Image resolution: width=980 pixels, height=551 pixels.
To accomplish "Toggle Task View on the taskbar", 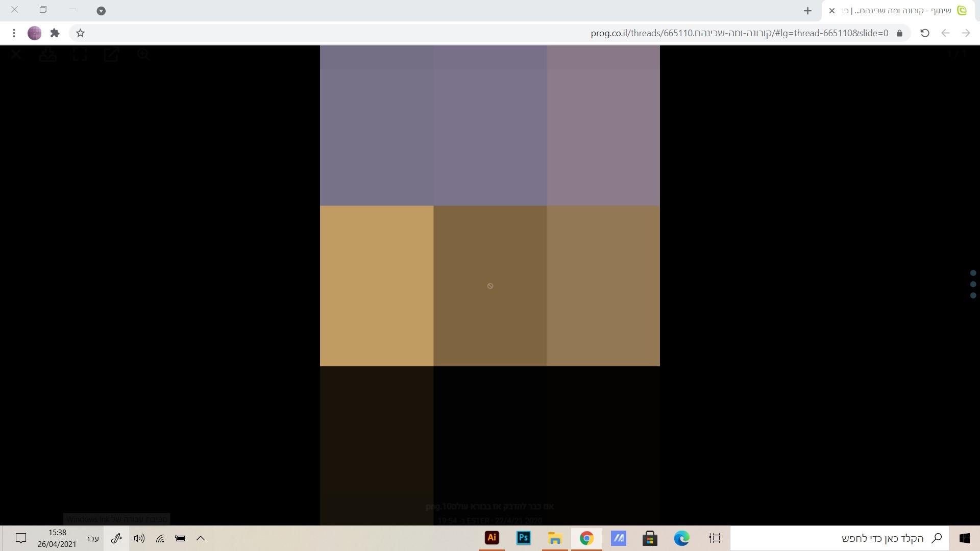I will [714, 538].
